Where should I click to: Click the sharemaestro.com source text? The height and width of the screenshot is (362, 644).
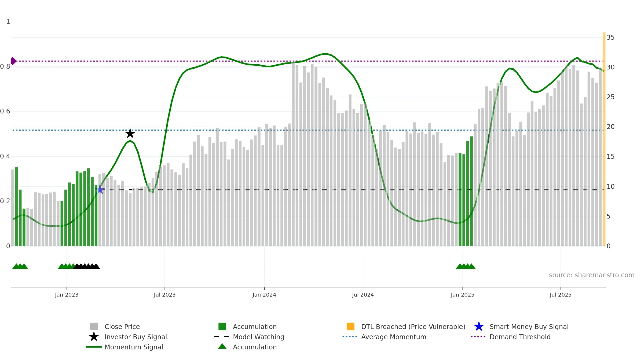[592, 275]
